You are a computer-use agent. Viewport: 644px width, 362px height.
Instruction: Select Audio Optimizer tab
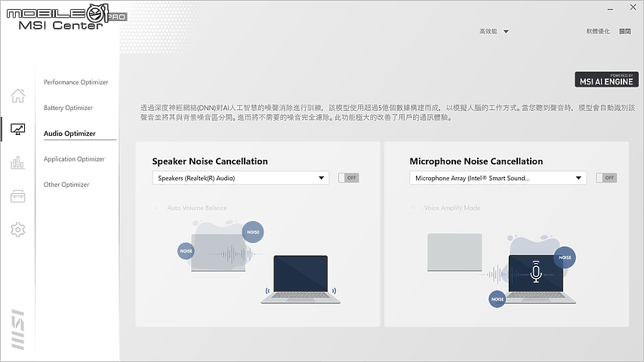pyautogui.click(x=69, y=133)
